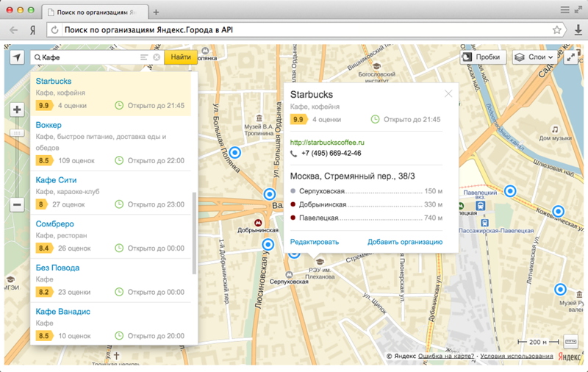Close the Starbucks info balloon
This screenshot has height=372, width=588.
click(x=448, y=94)
